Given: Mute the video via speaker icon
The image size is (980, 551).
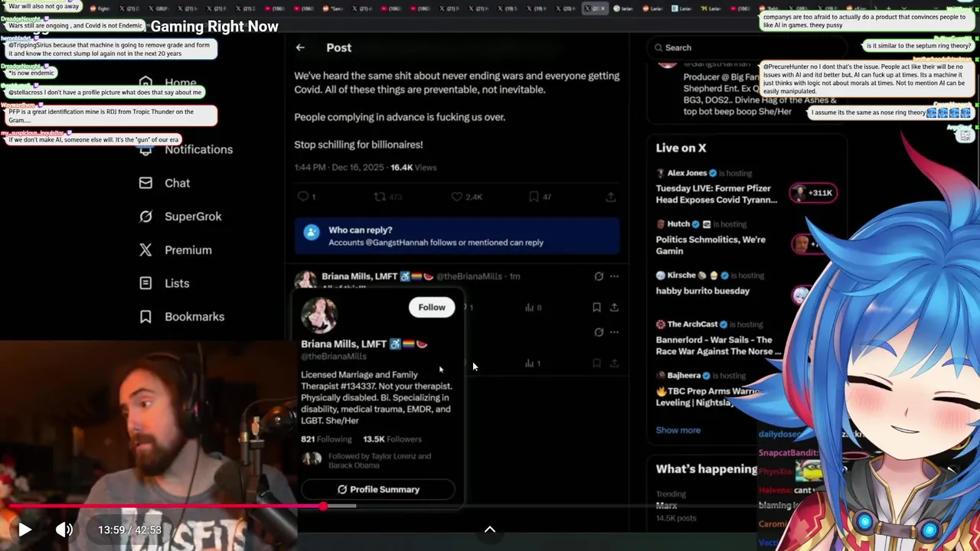Looking at the screenshot, I should point(64,530).
